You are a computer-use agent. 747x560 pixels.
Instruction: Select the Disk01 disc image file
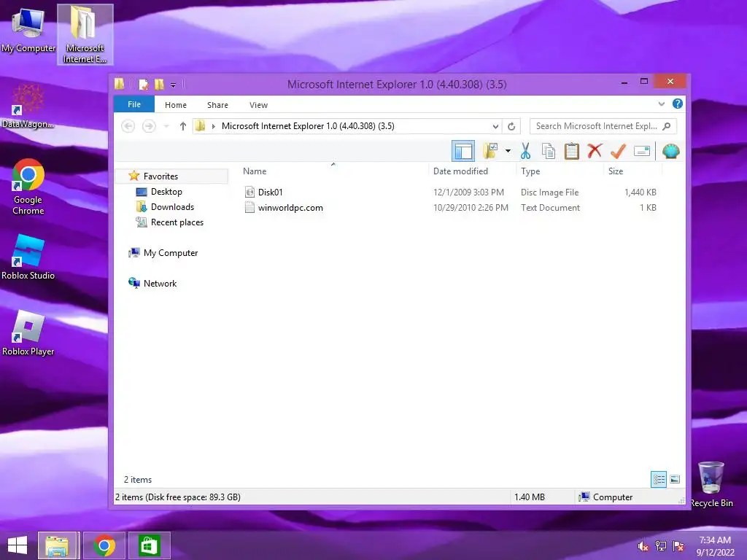(270, 192)
